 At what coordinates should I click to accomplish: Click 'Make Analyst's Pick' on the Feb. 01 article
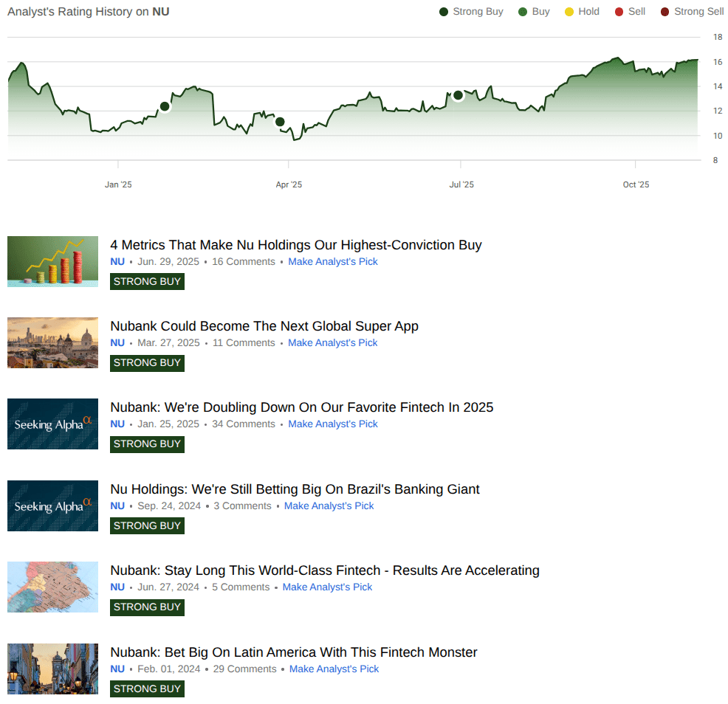click(334, 669)
